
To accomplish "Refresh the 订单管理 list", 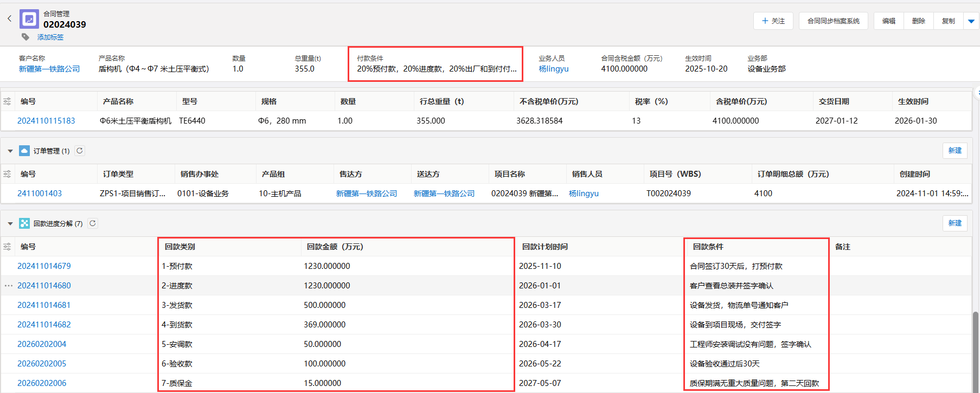I will click(80, 151).
